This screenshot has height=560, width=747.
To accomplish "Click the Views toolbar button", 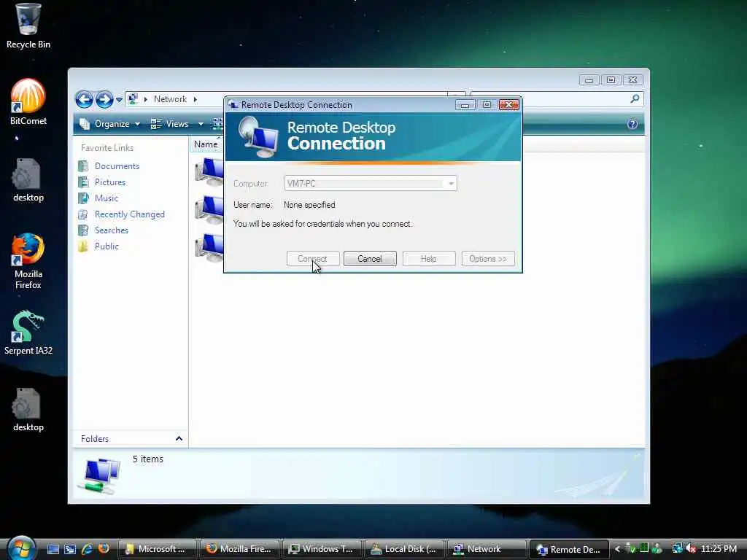I will (171, 124).
